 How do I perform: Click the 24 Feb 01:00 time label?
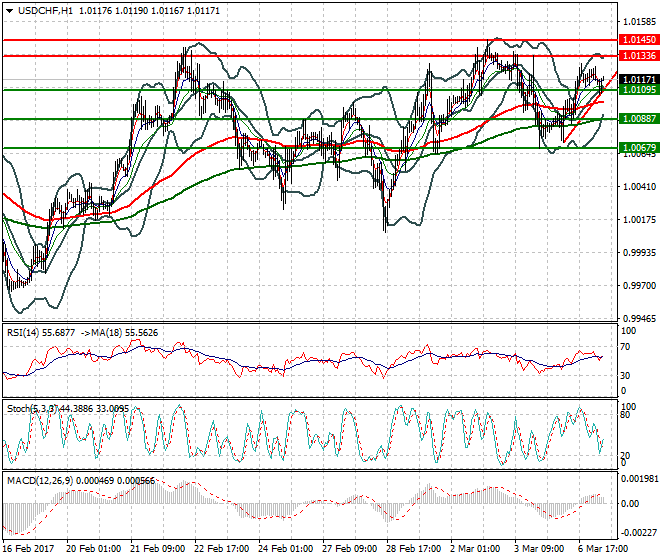click(287, 551)
